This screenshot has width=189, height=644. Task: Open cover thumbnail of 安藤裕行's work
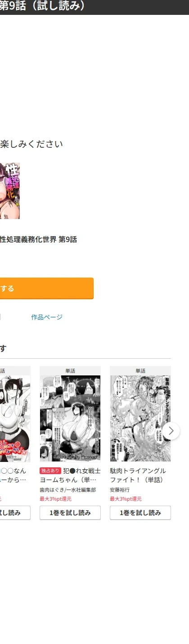tap(140, 418)
